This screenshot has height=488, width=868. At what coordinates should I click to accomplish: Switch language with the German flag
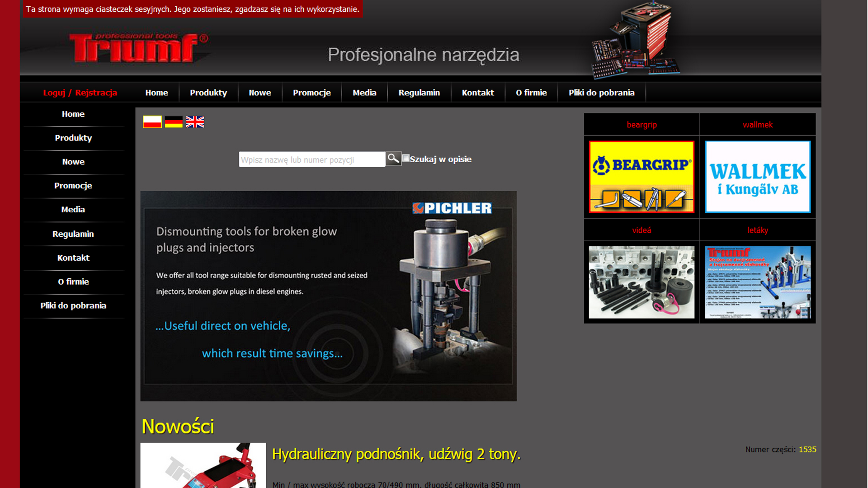174,122
